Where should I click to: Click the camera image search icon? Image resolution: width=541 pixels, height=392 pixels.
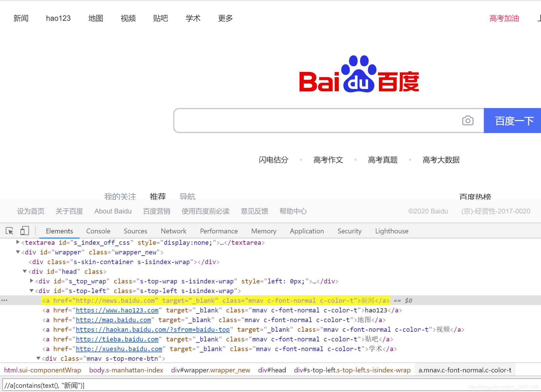pyautogui.click(x=468, y=121)
